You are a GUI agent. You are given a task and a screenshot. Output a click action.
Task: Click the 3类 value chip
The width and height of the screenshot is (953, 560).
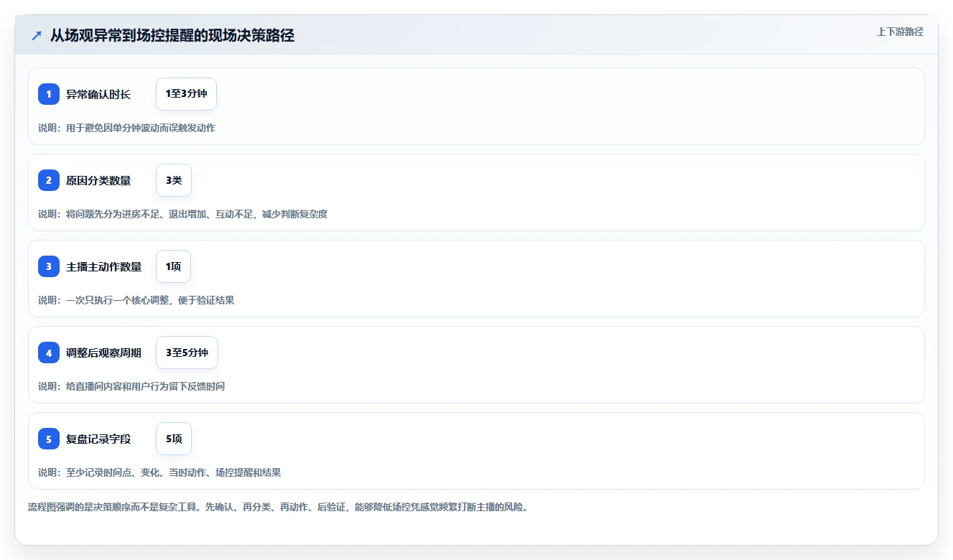pyautogui.click(x=174, y=180)
